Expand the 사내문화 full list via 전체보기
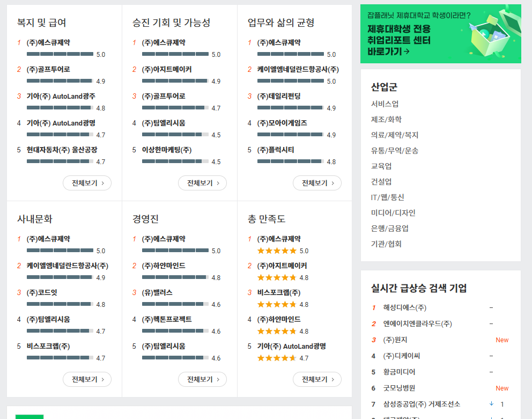532x419 pixels. pos(87,379)
